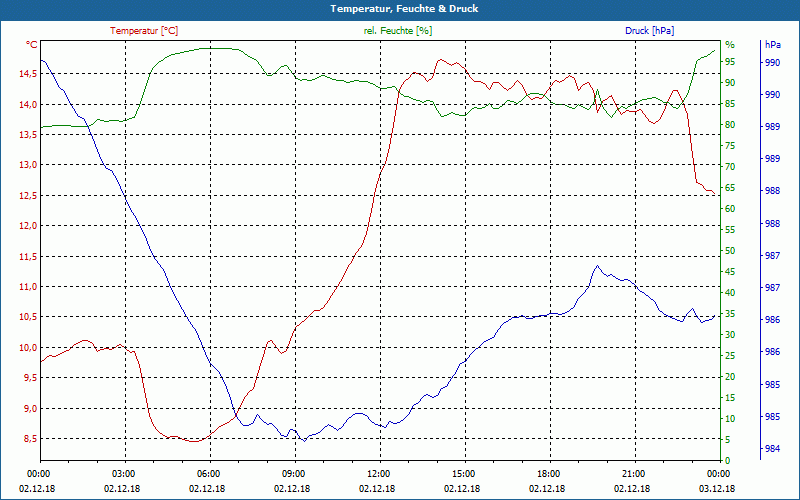Click the "12,0" temperature axis tick

[28, 226]
